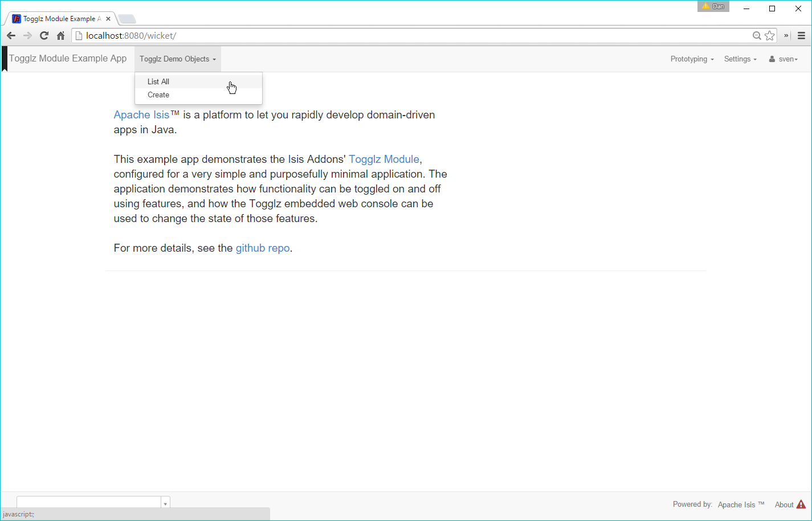The image size is (812, 521).
Task: Open the browser home page icon
Action: pyautogui.click(x=60, y=35)
